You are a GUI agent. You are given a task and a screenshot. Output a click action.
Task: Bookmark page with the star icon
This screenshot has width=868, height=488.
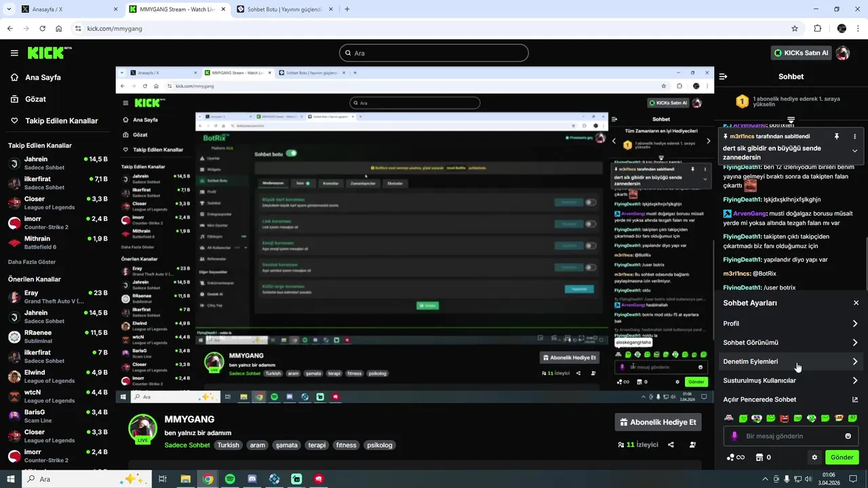[x=795, y=28]
